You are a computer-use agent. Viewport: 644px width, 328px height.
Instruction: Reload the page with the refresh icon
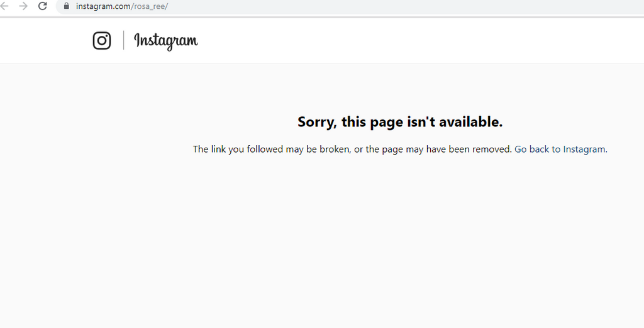(x=42, y=6)
